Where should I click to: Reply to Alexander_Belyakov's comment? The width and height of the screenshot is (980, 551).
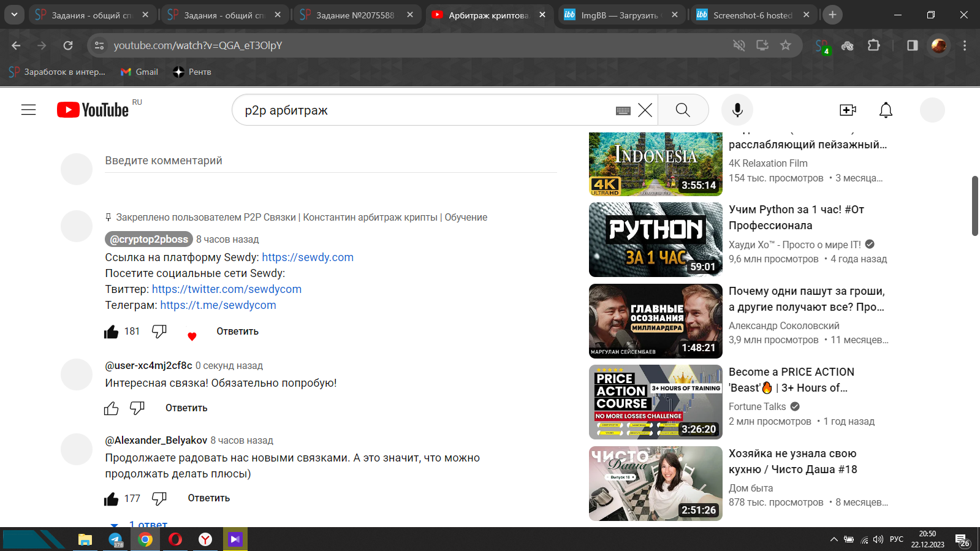pyautogui.click(x=209, y=498)
